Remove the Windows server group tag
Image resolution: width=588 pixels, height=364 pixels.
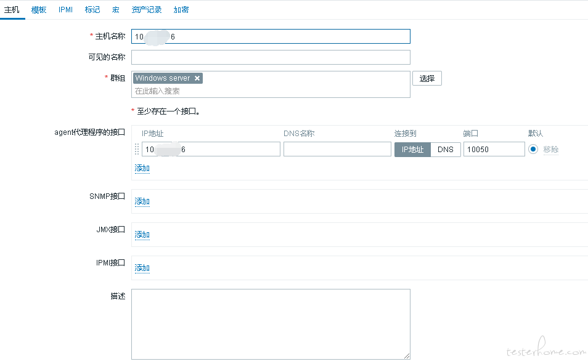tap(197, 78)
